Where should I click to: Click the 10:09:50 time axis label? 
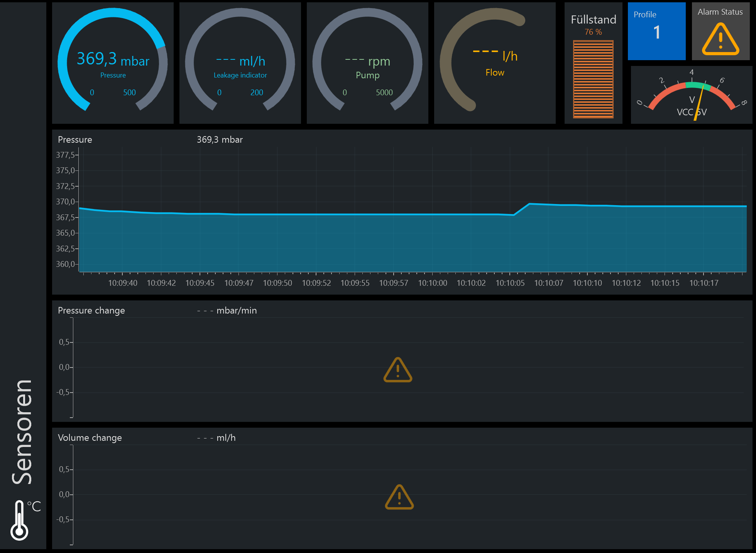(x=277, y=283)
